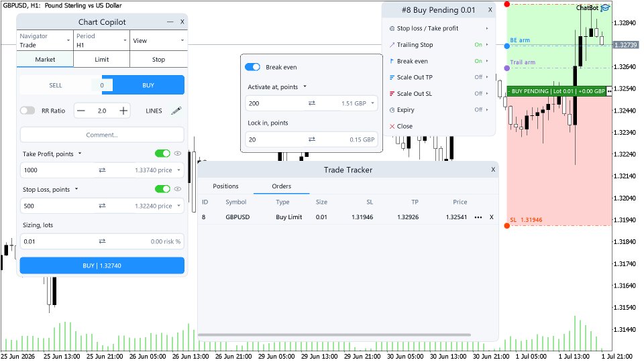This screenshot has height=362, width=644.
Task: Click the Break even flag icon in menu
Action: click(x=392, y=61)
